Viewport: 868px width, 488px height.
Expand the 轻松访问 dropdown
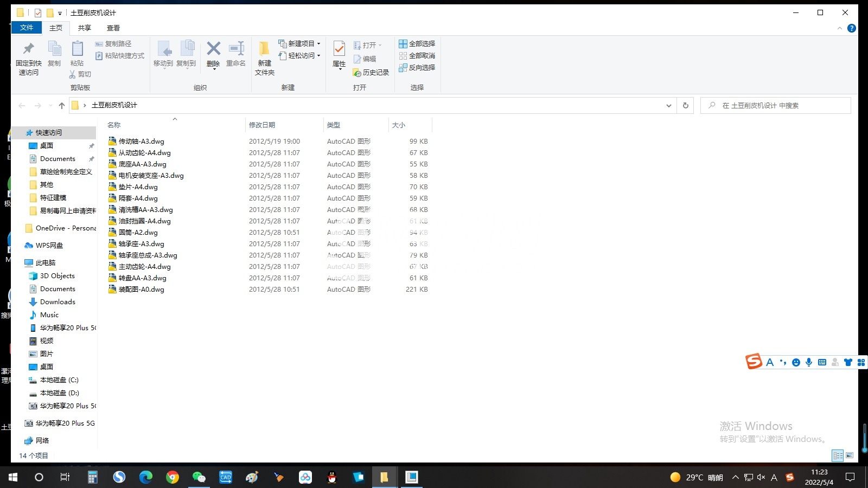pyautogui.click(x=318, y=55)
